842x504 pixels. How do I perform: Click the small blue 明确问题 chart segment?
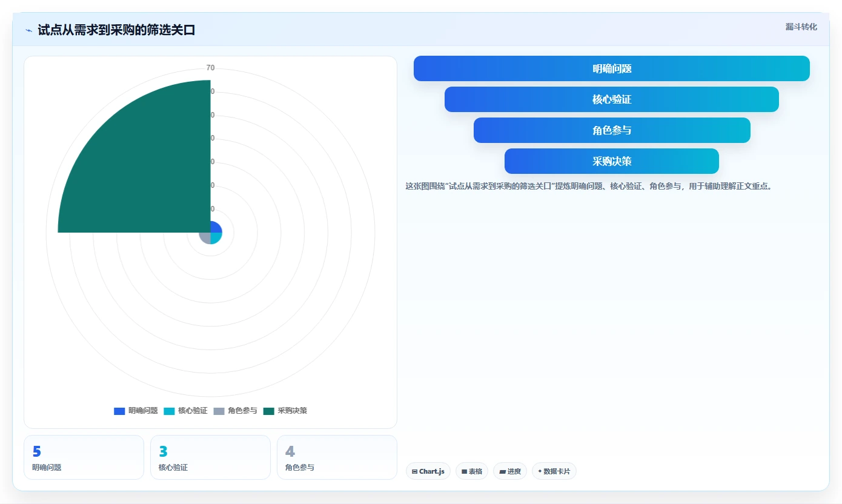(x=215, y=228)
